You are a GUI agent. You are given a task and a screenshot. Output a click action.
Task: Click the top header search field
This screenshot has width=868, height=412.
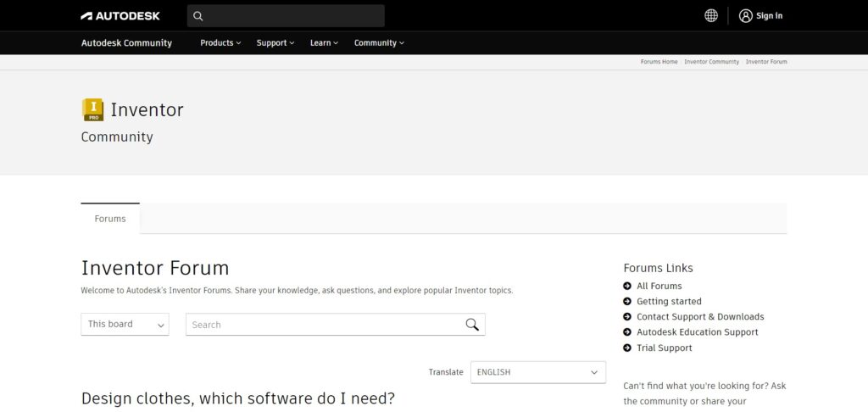[286, 16]
